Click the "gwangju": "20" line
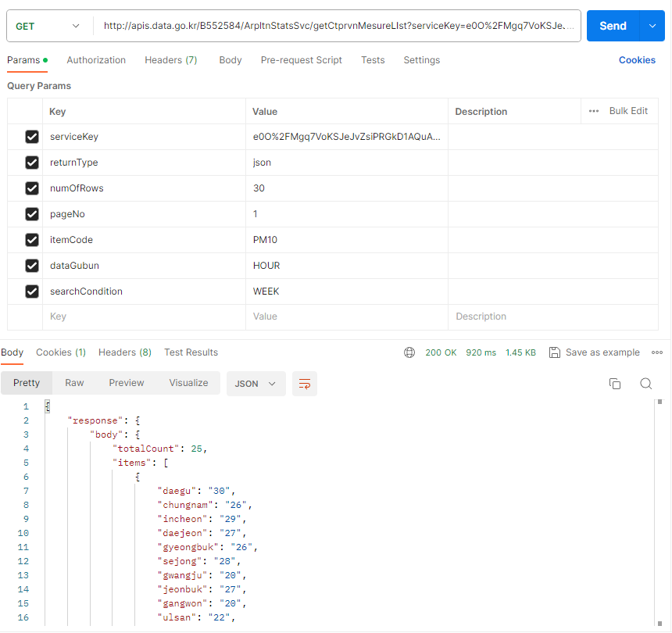Image resolution: width=672 pixels, height=633 pixels. point(202,575)
